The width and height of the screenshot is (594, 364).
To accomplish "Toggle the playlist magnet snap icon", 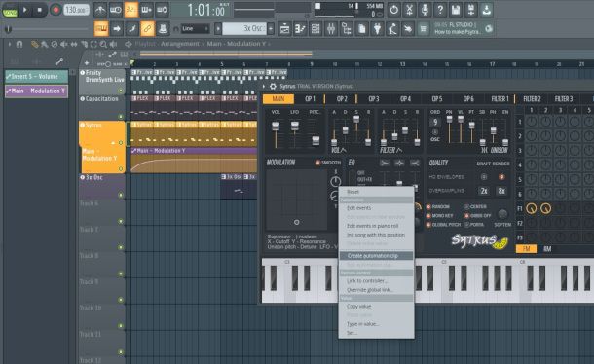I will (19, 44).
